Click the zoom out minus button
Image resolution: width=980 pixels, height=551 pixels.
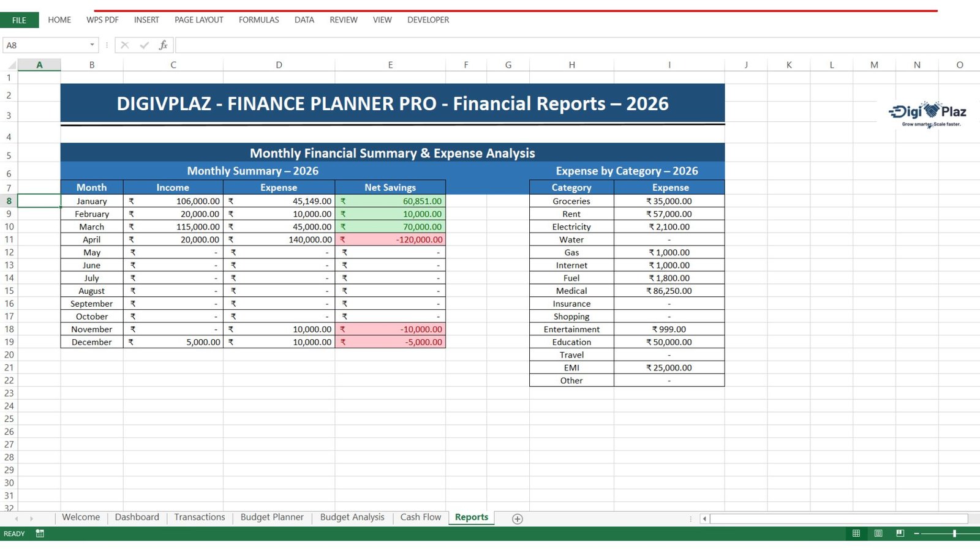916,534
